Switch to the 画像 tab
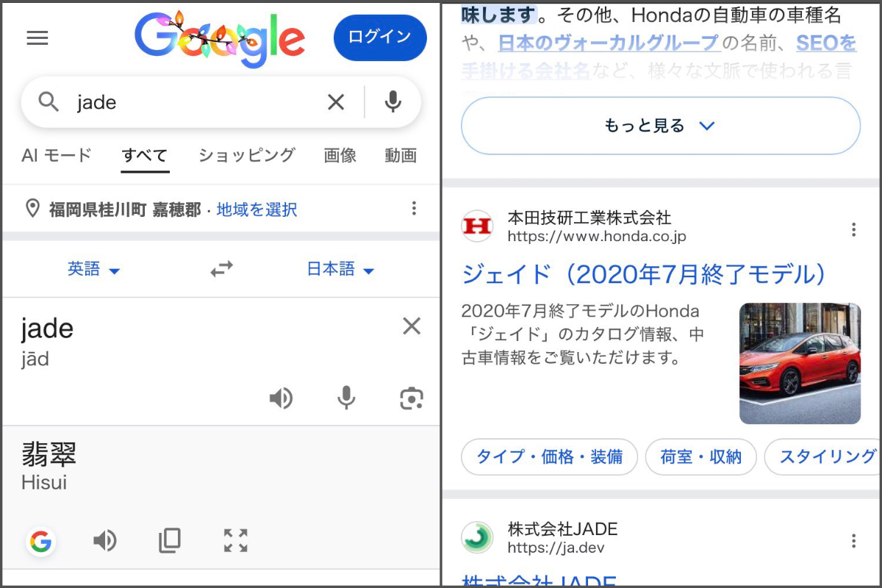Screen dimensions: 882x588 (340, 155)
